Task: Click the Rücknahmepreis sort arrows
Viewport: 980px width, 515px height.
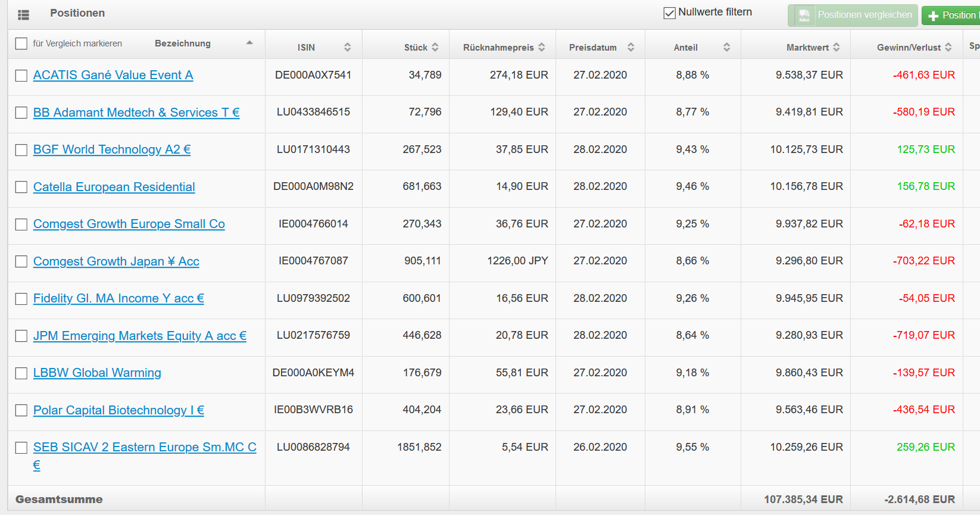Action: coord(542,47)
